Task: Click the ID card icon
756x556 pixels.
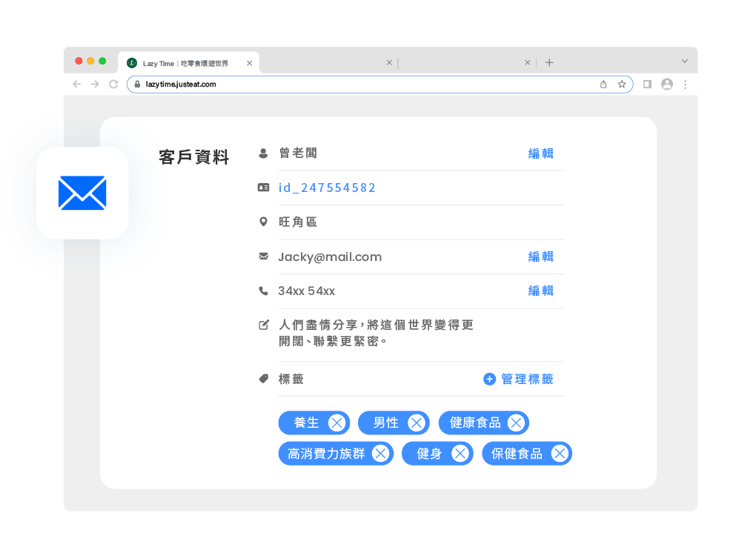Action: point(263,188)
